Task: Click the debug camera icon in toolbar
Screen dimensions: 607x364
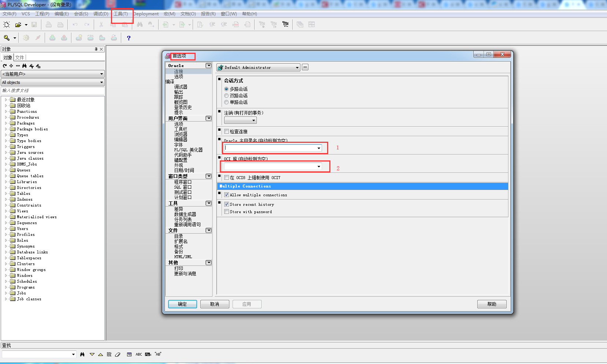Action: [285, 25]
